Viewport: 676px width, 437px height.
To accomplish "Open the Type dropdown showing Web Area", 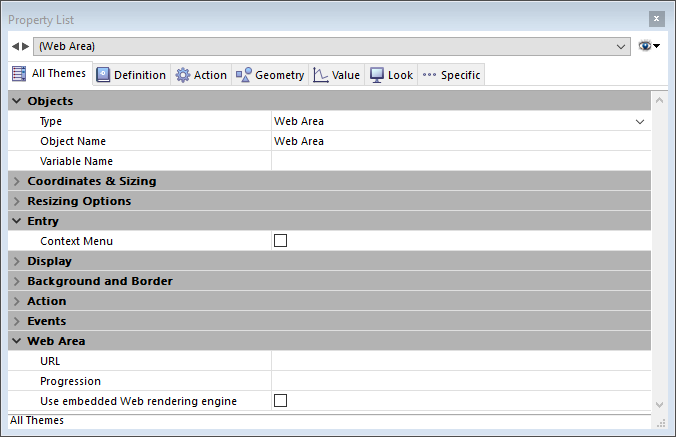I will tap(460, 121).
